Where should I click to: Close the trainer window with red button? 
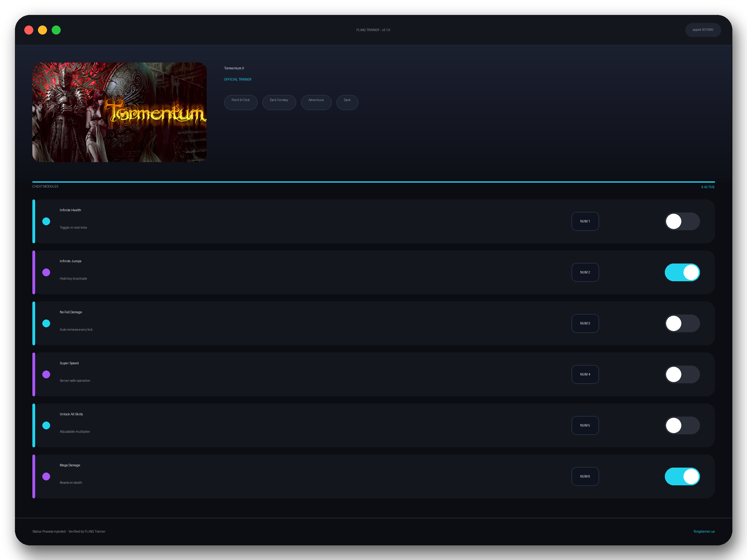click(x=29, y=30)
